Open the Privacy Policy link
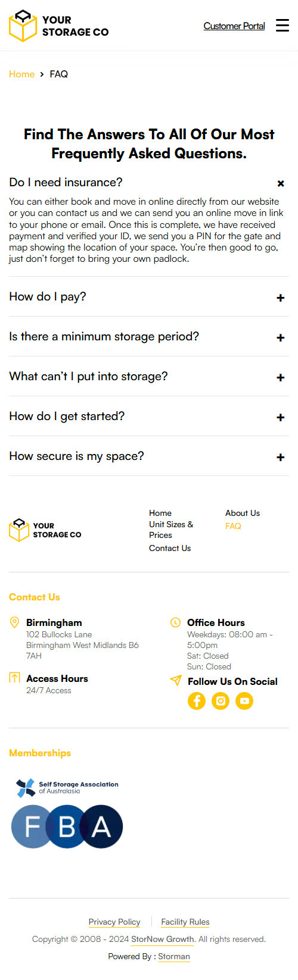This screenshot has width=298, height=980. click(114, 922)
